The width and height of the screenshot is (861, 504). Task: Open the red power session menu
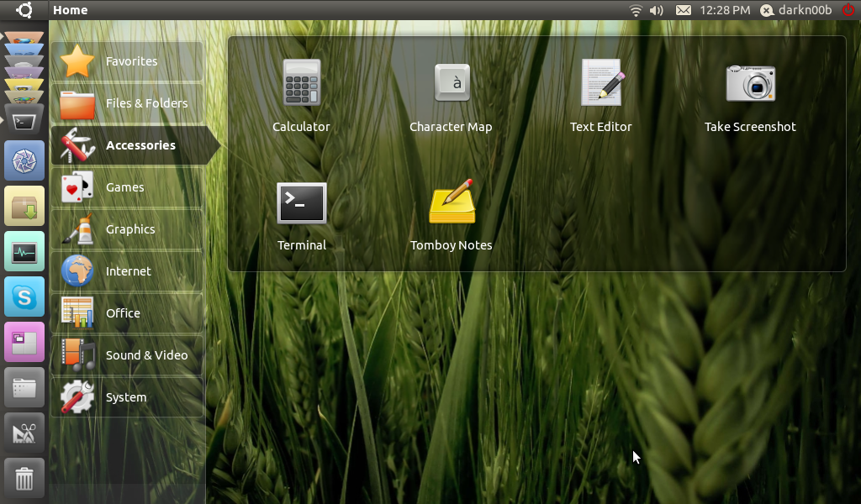848,10
